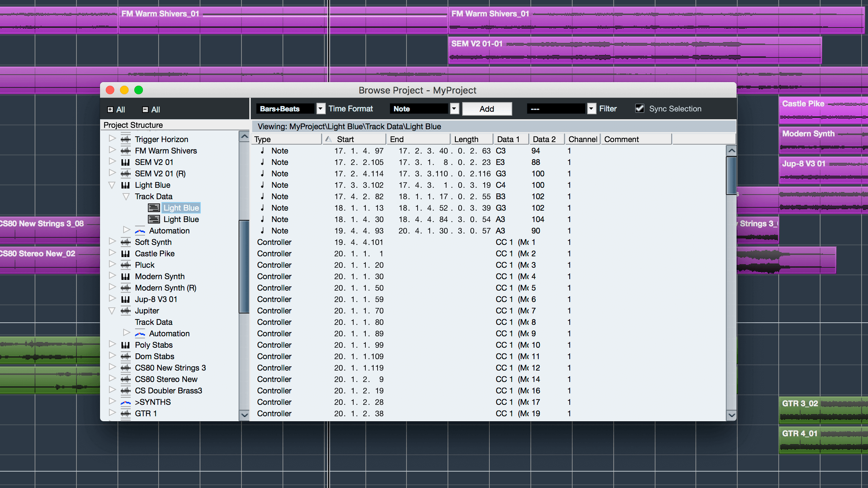Select the second Light Blue part entry

tap(181, 219)
